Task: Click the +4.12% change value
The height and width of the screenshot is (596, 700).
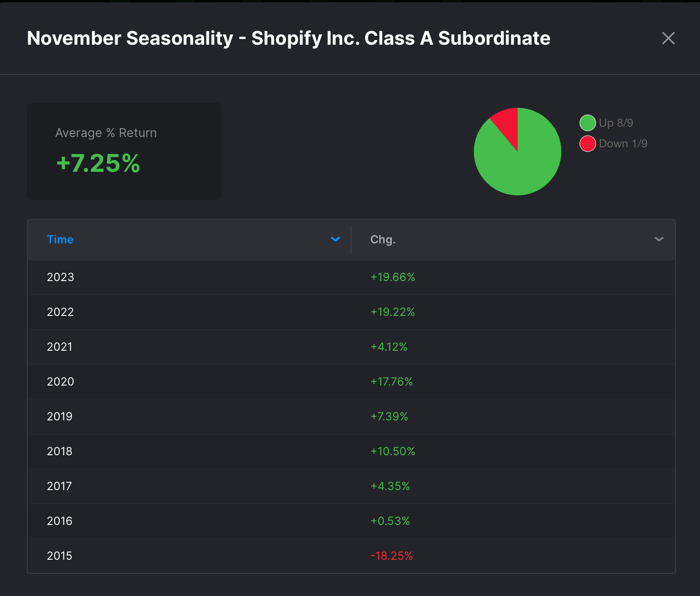Action: pyautogui.click(x=389, y=347)
